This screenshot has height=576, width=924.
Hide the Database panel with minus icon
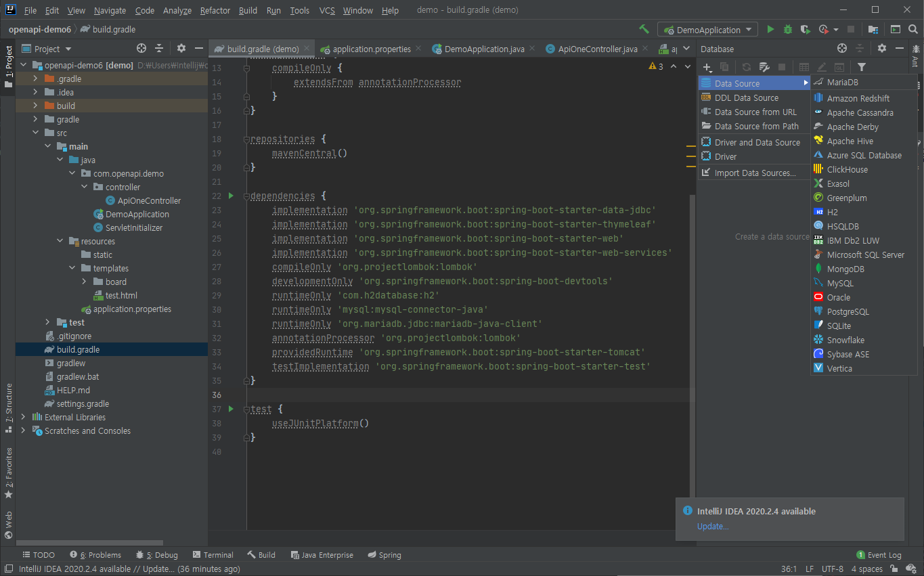[900, 48]
